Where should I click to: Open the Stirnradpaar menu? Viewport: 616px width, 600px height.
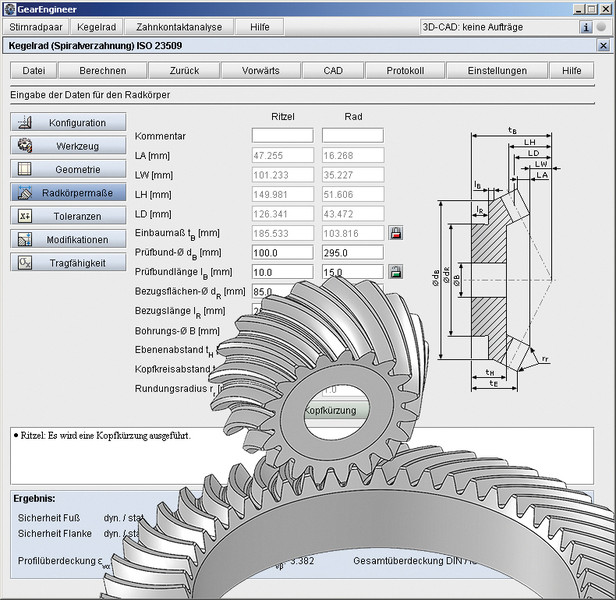click(x=34, y=27)
